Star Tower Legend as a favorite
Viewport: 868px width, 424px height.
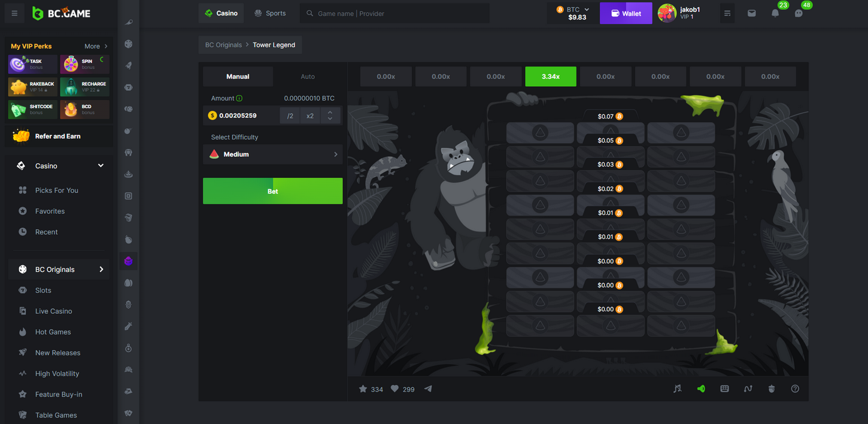363,388
